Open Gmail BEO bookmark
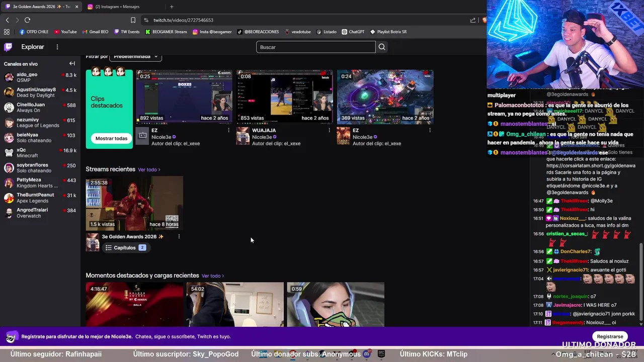This screenshot has width=644, height=362. 95,32
